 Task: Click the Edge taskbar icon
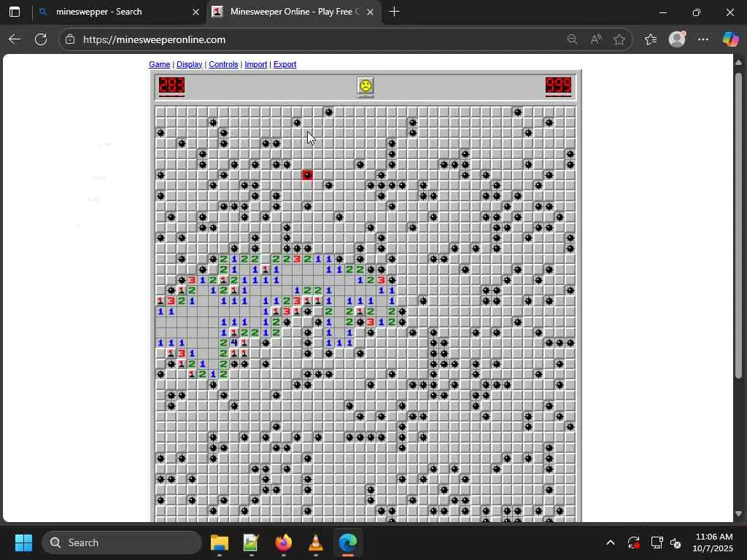pyautogui.click(x=348, y=542)
